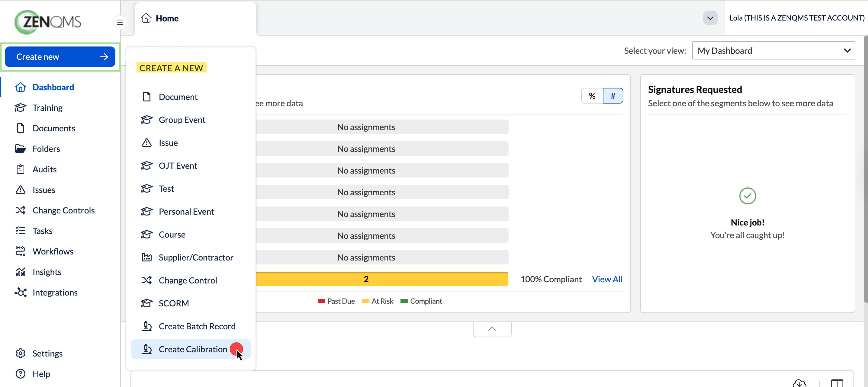Click the Issue warning icon in menu
The height and width of the screenshot is (387, 868).
pyautogui.click(x=146, y=143)
